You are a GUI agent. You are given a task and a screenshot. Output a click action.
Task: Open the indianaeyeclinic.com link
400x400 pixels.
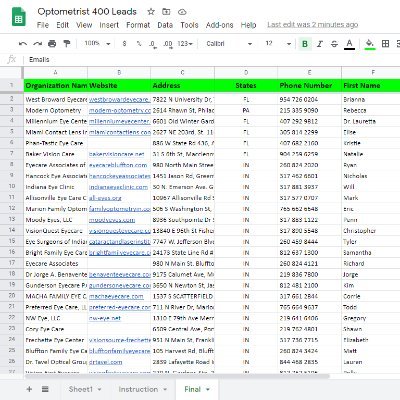point(118,187)
